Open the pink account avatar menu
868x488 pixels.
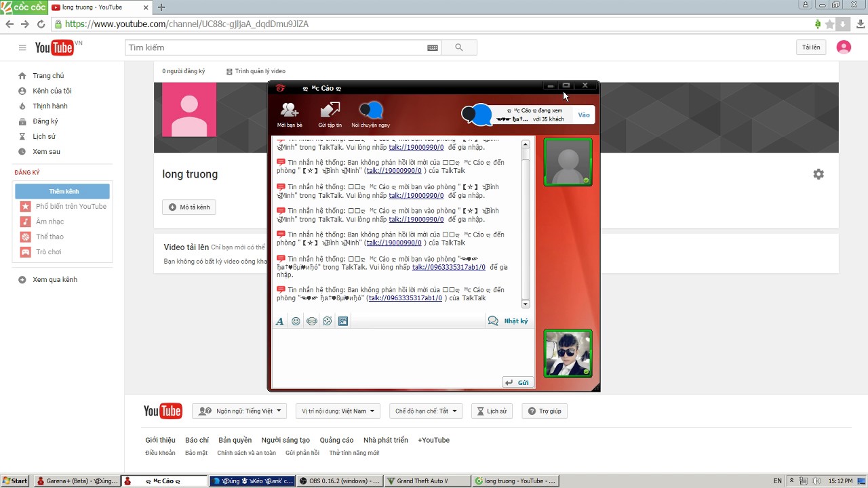844,47
